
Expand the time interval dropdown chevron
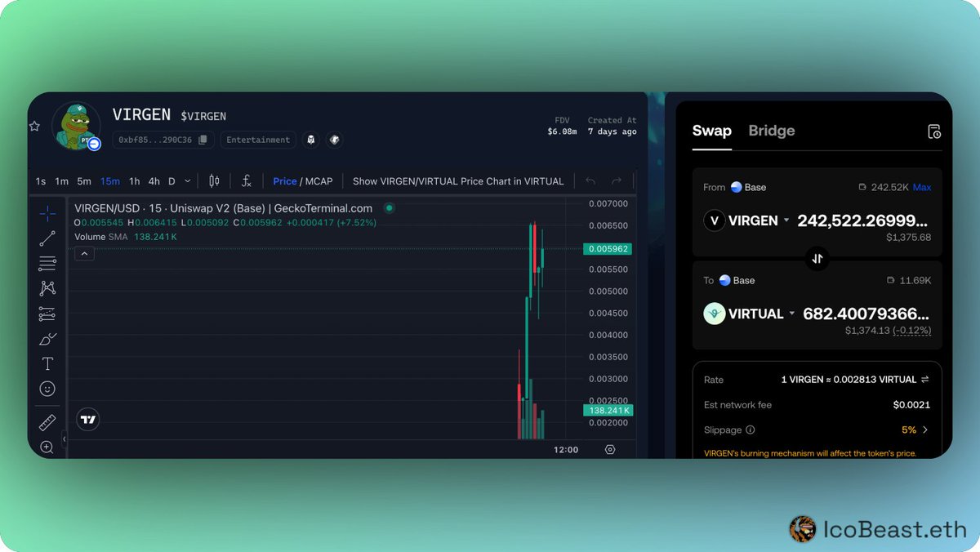click(x=188, y=181)
